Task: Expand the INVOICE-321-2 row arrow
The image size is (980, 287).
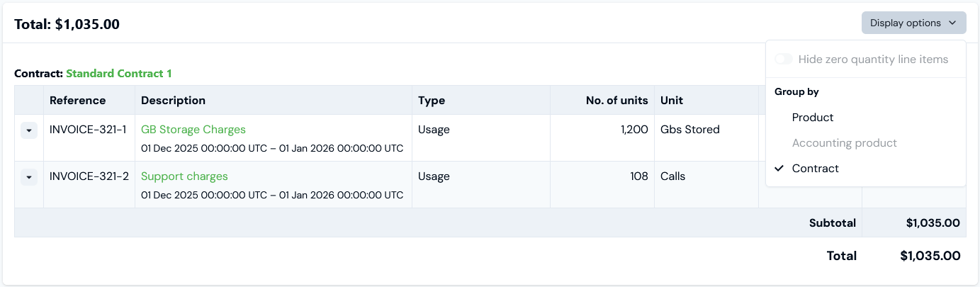Action: [x=28, y=177]
